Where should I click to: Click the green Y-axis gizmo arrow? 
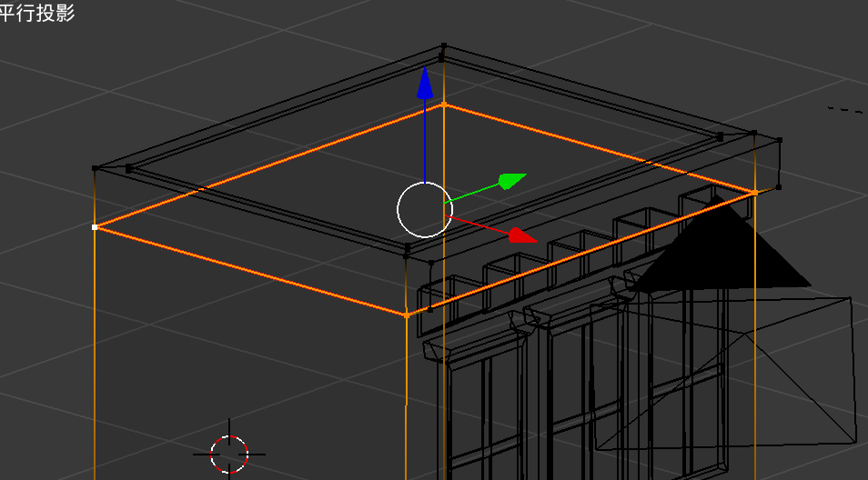pos(512,181)
